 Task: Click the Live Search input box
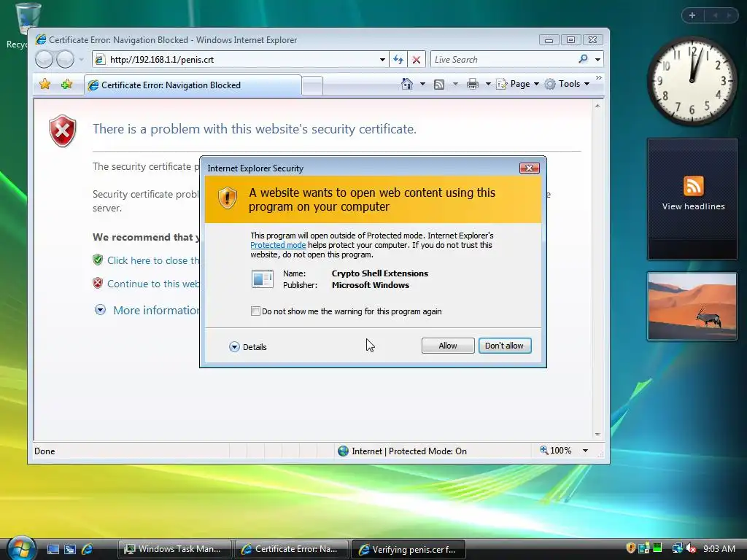coord(503,60)
